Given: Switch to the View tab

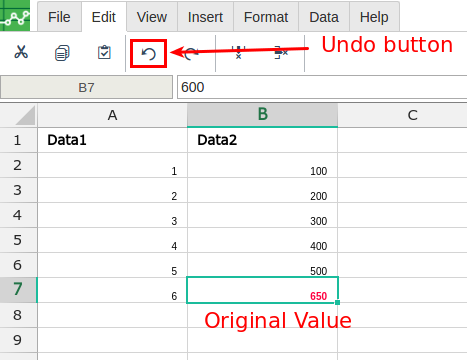Looking at the screenshot, I should pos(152,17).
